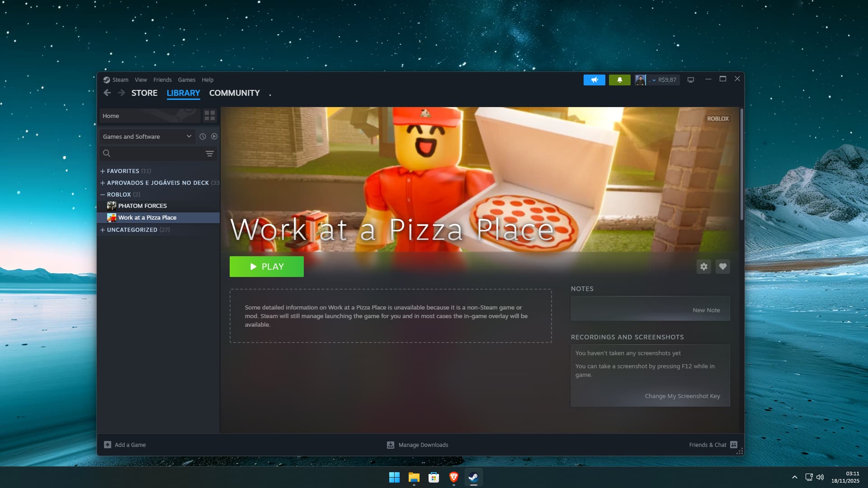The height and width of the screenshot is (488, 868).
Task: Click Change My Screenshot Key link
Action: click(682, 396)
